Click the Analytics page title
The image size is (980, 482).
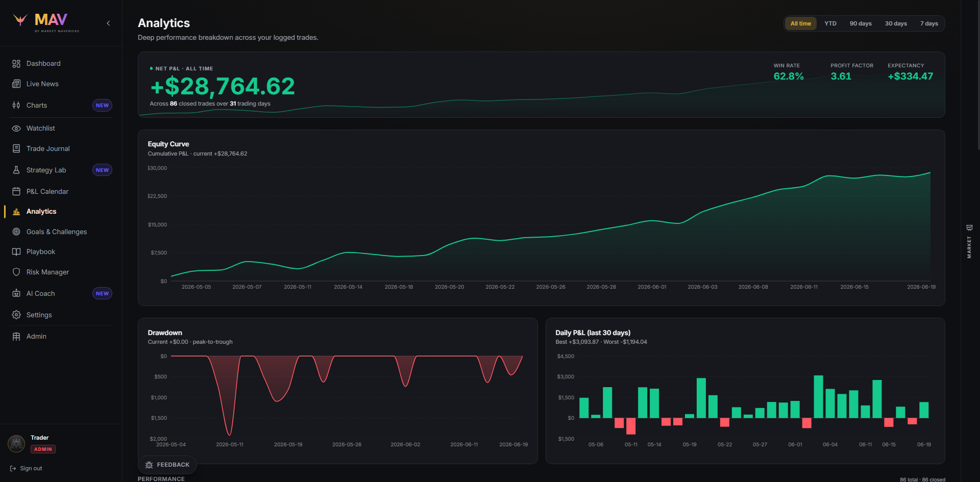[x=164, y=23]
